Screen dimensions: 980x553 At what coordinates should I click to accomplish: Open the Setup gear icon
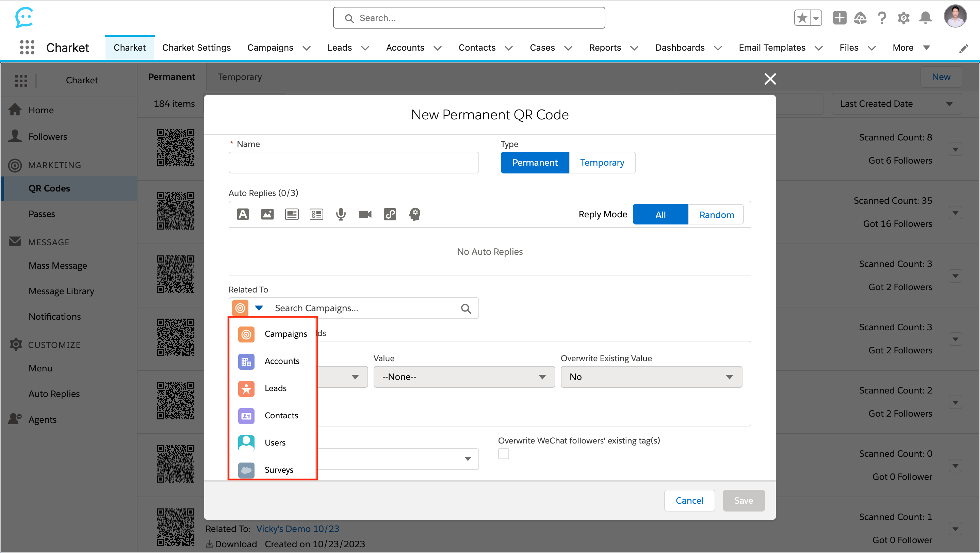tap(903, 18)
